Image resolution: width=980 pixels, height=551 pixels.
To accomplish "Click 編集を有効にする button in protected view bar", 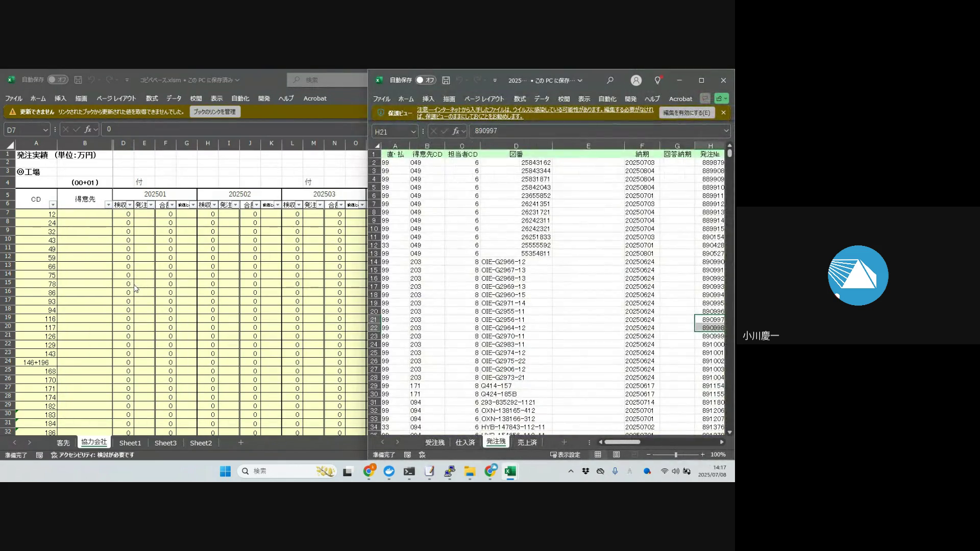I will tap(687, 113).
